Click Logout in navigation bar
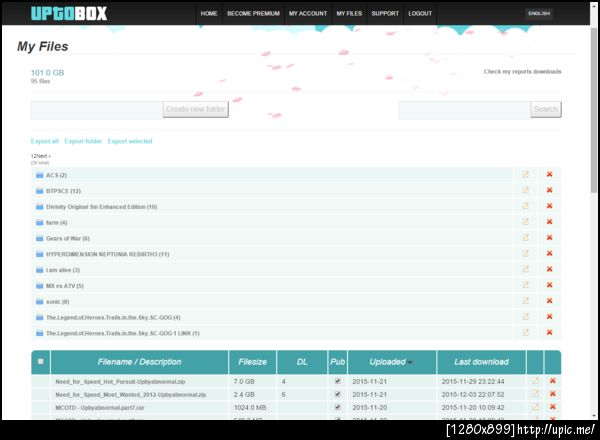Viewport: 600px width, 440px height. [x=420, y=13]
